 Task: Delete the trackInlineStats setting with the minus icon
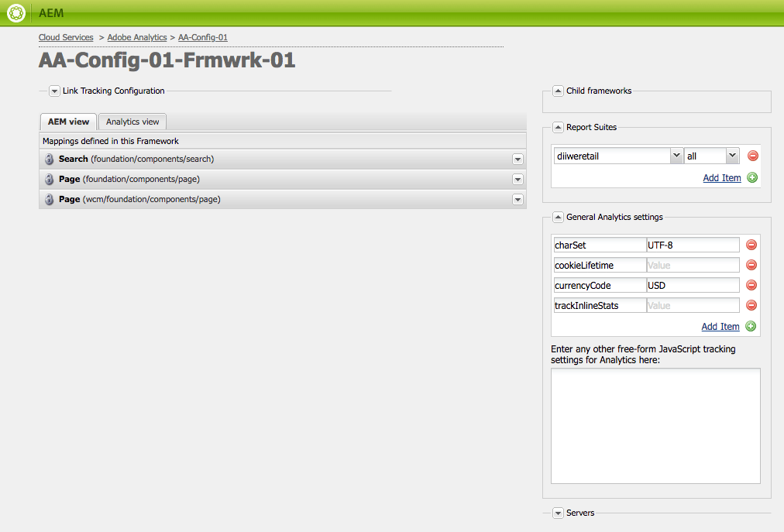point(751,304)
